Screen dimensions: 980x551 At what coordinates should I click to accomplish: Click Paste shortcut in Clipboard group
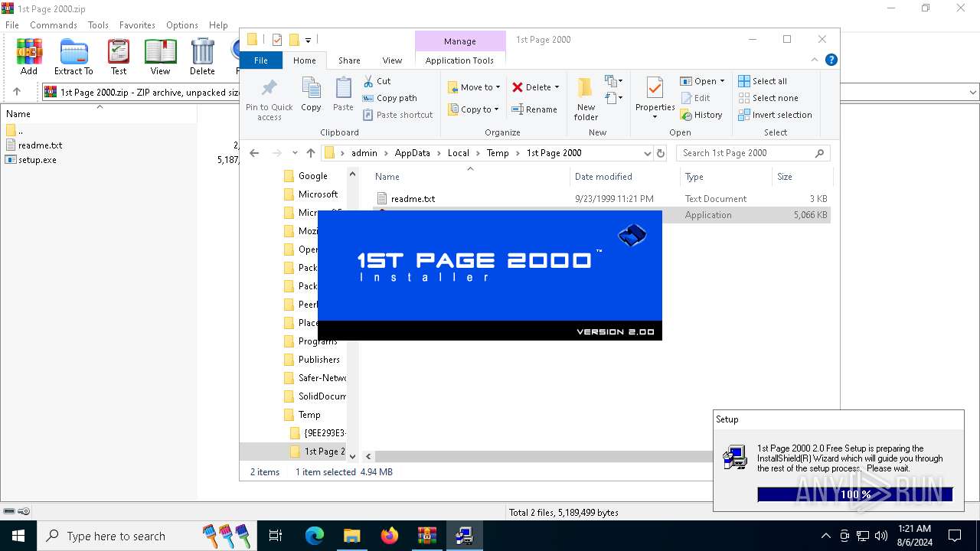[x=397, y=115]
